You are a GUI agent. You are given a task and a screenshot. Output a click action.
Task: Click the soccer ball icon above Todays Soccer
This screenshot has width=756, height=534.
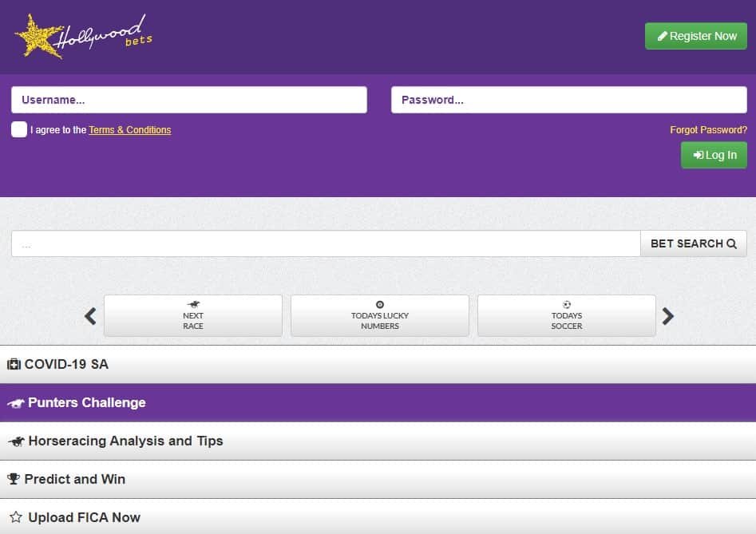[x=567, y=304]
